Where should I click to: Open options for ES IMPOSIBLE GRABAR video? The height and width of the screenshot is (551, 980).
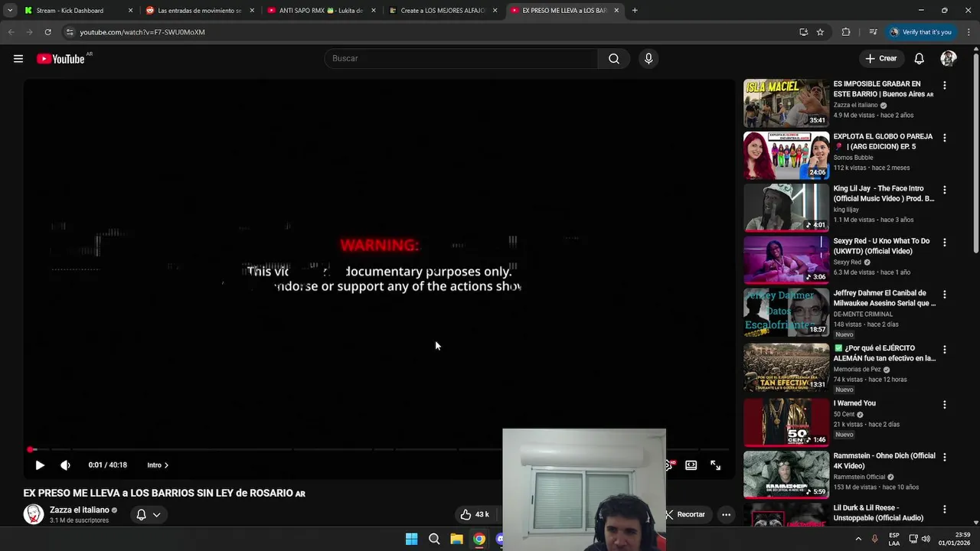click(x=945, y=86)
